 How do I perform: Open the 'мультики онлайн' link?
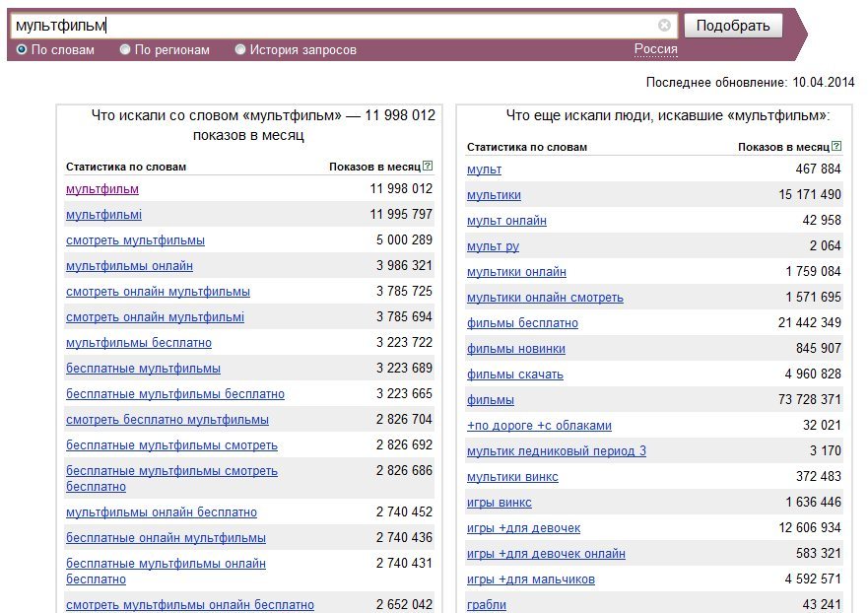point(516,272)
